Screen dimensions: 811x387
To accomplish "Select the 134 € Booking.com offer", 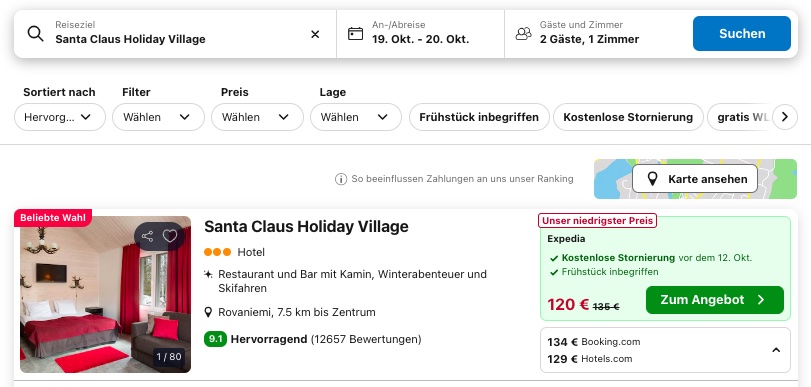I will click(594, 342).
